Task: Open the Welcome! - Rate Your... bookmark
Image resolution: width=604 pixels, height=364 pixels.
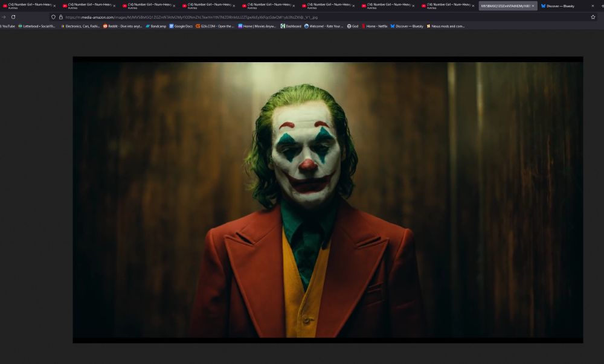Action: (x=324, y=26)
